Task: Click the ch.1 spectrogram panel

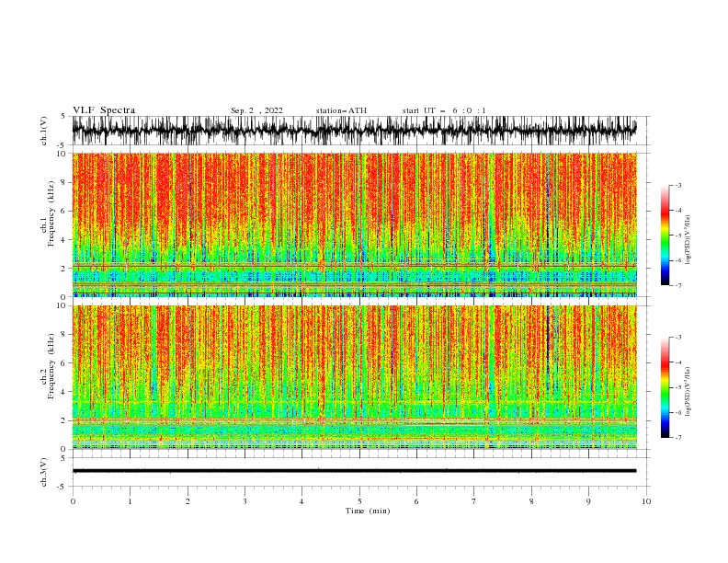Action: (x=355, y=224)
